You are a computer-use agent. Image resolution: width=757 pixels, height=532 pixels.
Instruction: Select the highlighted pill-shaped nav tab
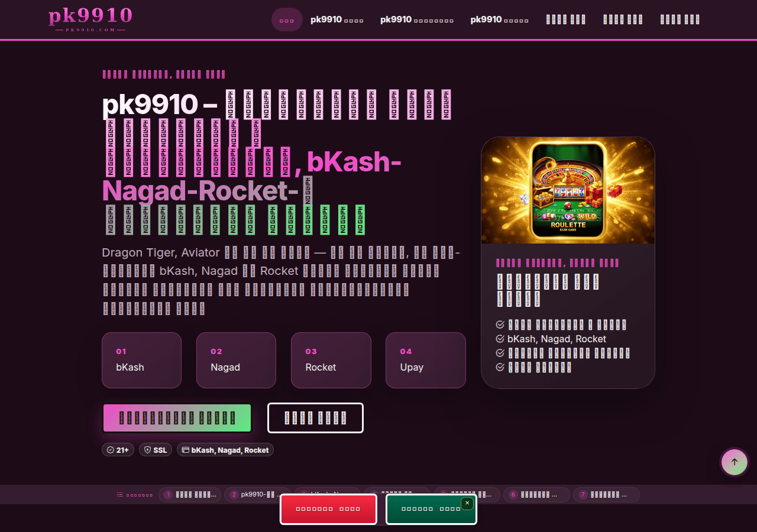point(287,20)
